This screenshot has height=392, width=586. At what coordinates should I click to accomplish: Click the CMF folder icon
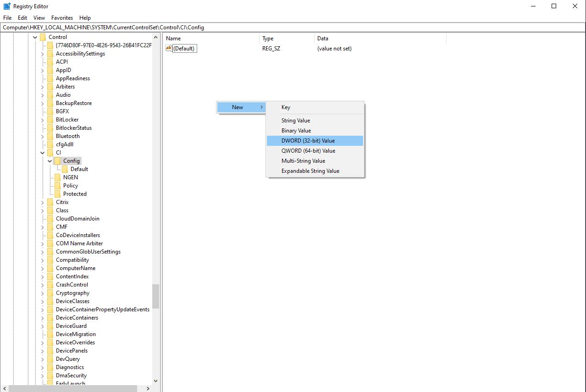click(x=50, y=227)
